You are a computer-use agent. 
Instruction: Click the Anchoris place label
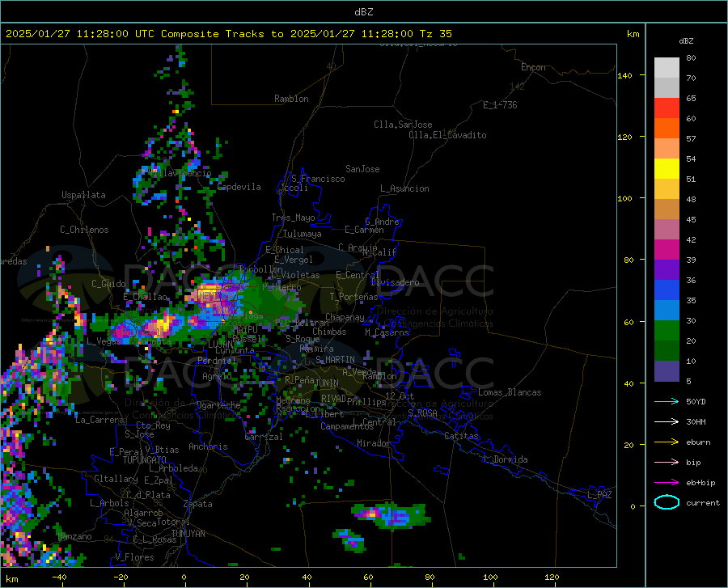click(208, 446)
